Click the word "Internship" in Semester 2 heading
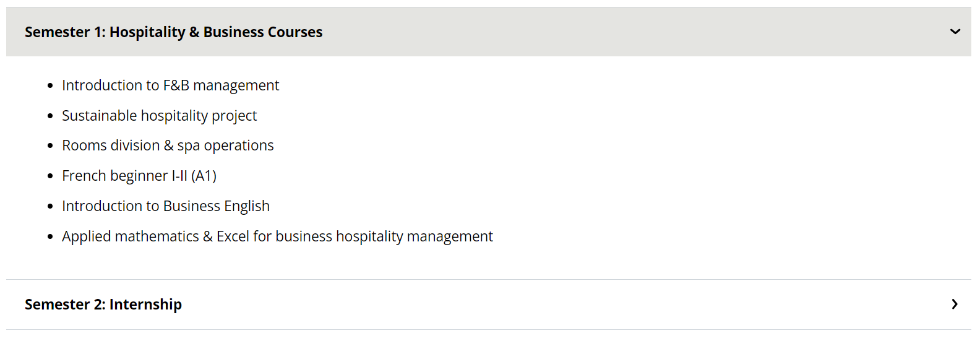 (x=145, y=305)
